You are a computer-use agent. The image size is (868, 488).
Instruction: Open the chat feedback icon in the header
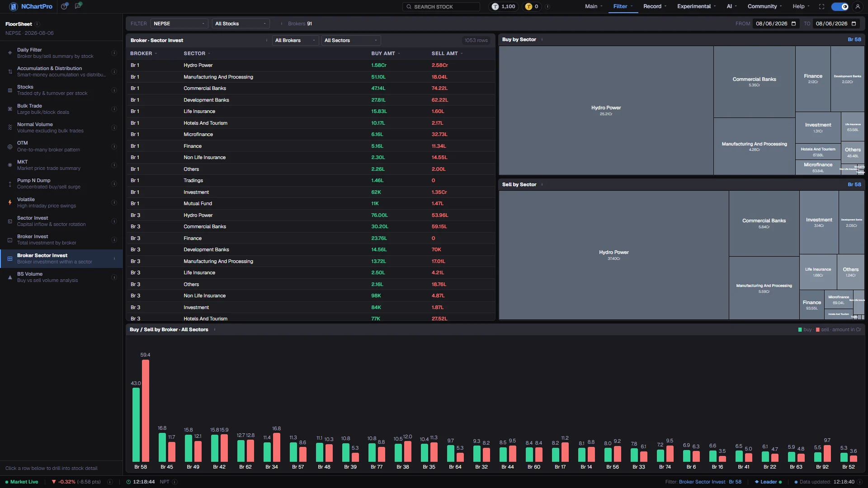[x=78, y=6]
